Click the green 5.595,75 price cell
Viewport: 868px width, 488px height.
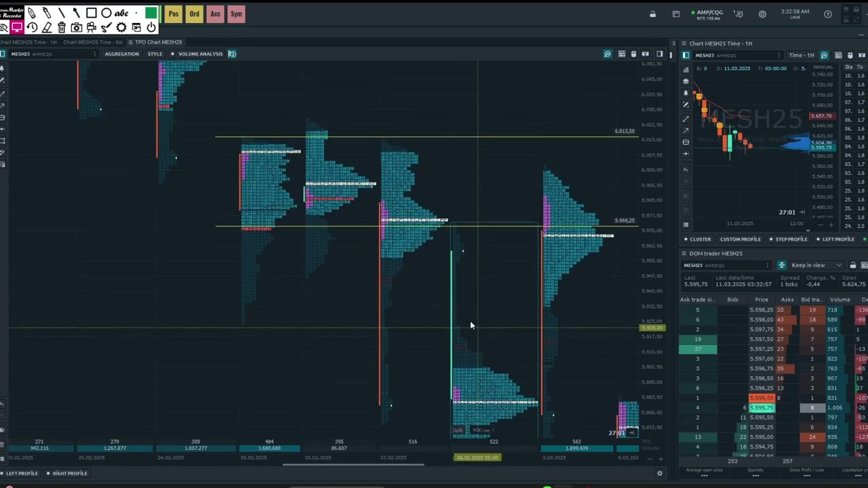point(762,408)
